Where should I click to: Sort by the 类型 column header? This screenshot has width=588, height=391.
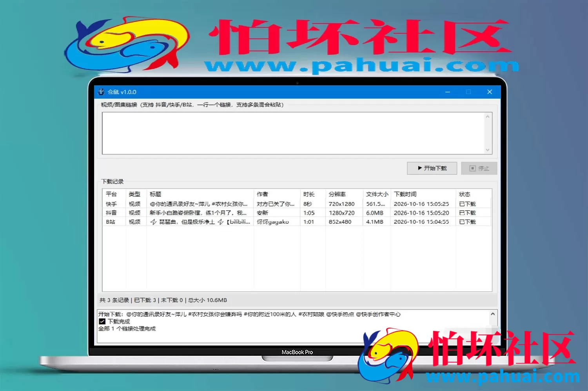134,194
